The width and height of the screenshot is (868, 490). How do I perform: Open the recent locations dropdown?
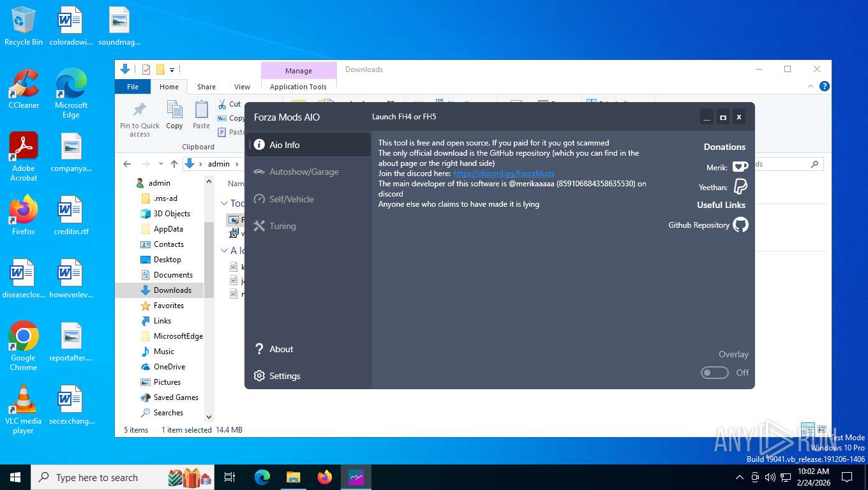point(160,164)
